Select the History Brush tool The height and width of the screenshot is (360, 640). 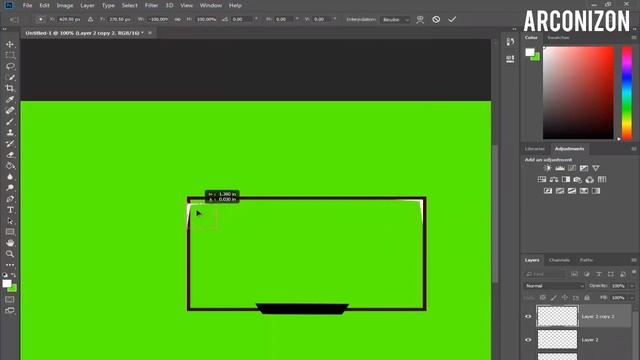coord(10,143)
